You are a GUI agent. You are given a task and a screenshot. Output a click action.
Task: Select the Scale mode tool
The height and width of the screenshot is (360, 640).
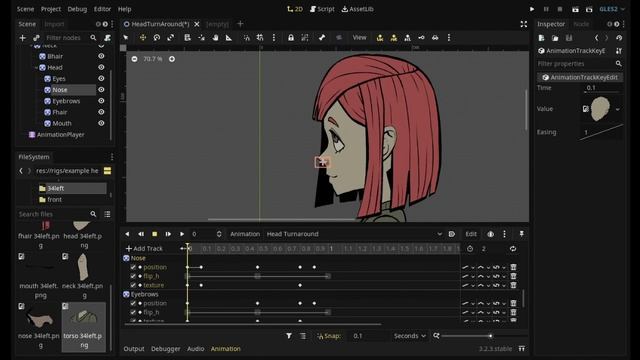(171, 38)
